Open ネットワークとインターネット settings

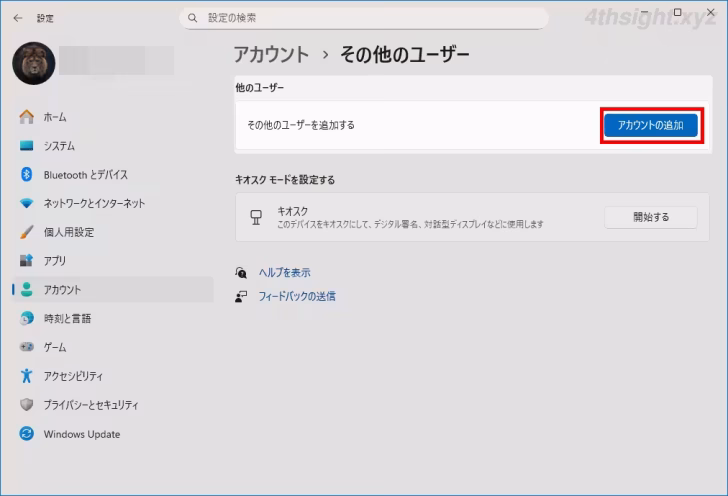tap(93, 203)
